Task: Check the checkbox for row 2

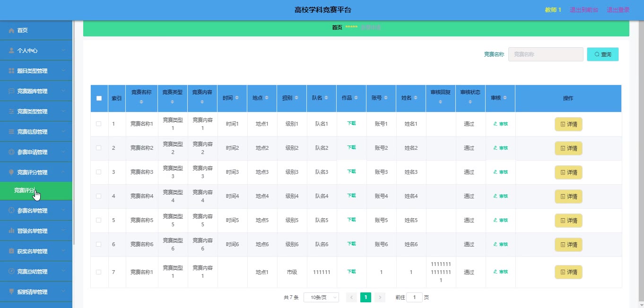Action: [x=99, y=148]
